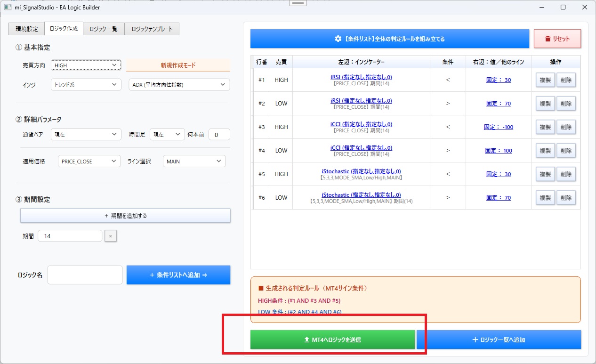Viewport: 596px width, 364px height.
Task: Edit the 固定：100 value in row #4
Action: coord(499,151)
